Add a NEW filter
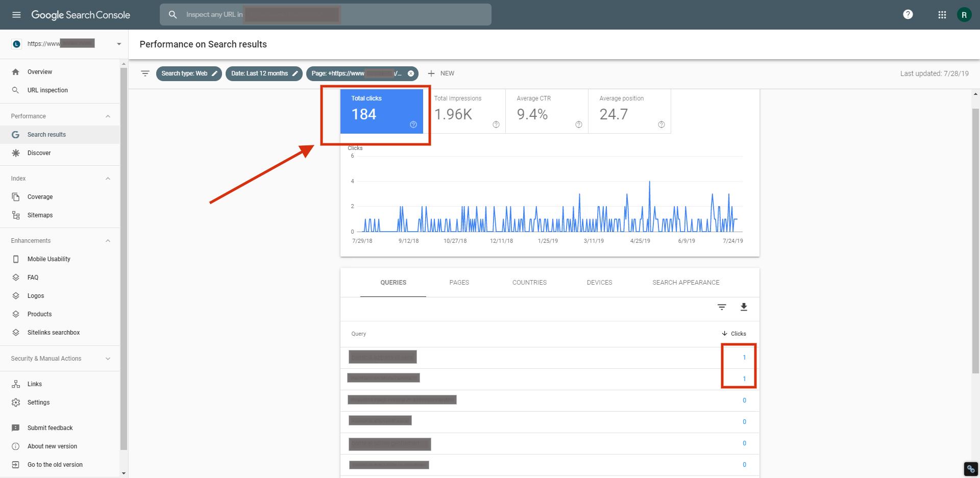This screenshot has height=478, width=980. coord(441,73)
